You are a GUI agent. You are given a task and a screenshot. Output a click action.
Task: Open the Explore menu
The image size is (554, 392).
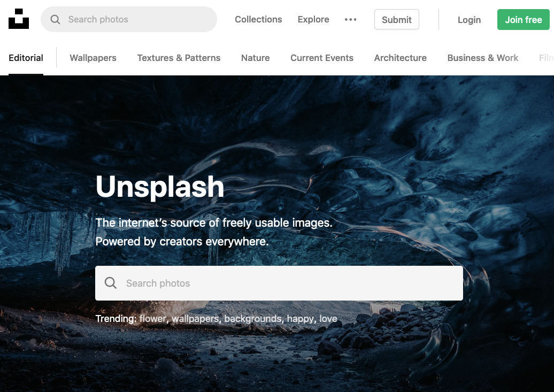[x=313, y=19]
